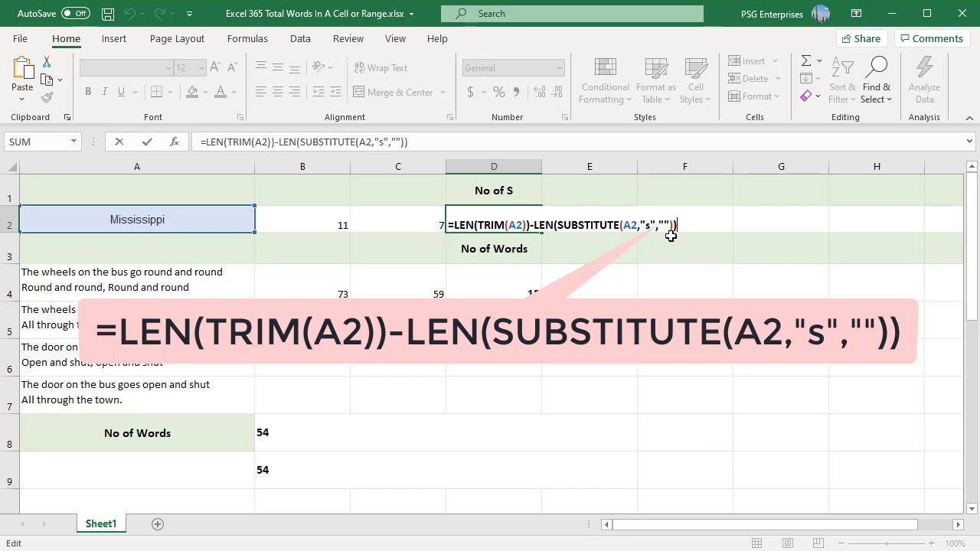Screen dimensions: 980x551
Task: Open the Comments pane button
Action: [932, 38]
